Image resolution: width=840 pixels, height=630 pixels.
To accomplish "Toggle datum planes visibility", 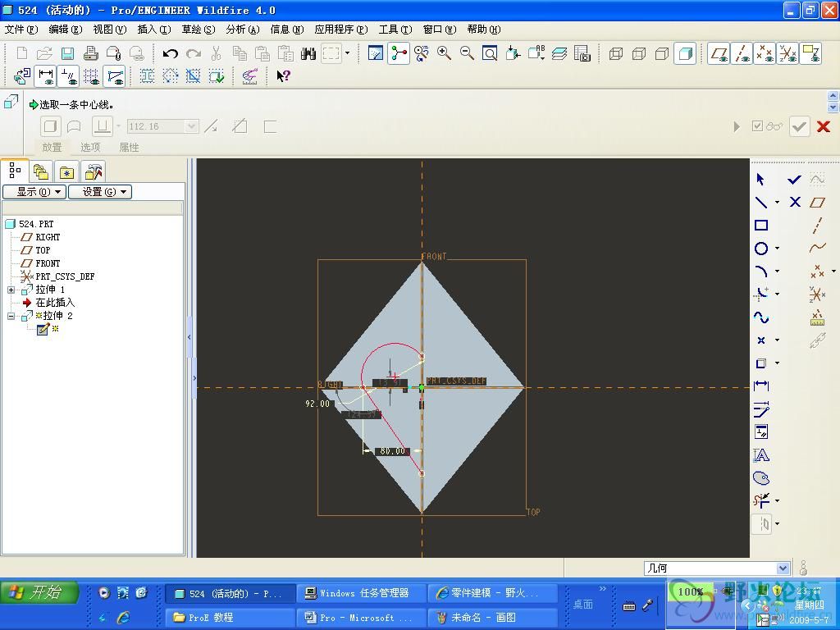I will 719,53.
